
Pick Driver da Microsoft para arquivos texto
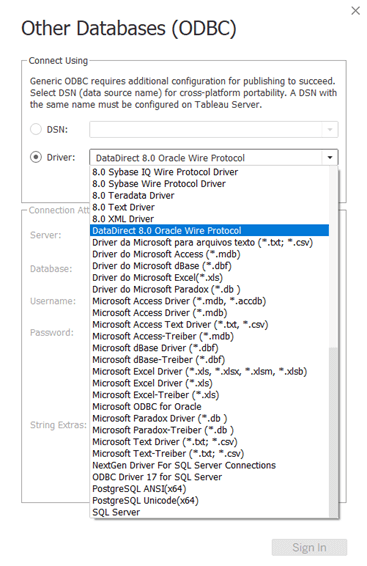coord(209,242)
